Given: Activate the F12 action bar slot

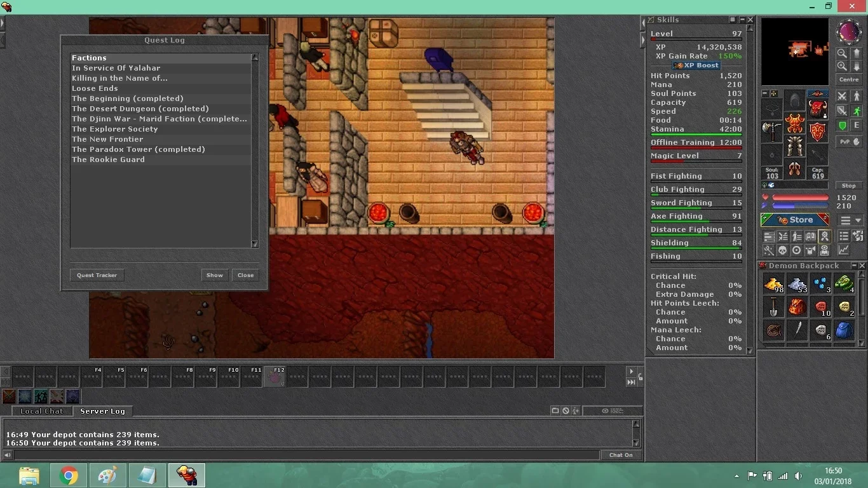Looking at the screenshot, I should point(275,377).
